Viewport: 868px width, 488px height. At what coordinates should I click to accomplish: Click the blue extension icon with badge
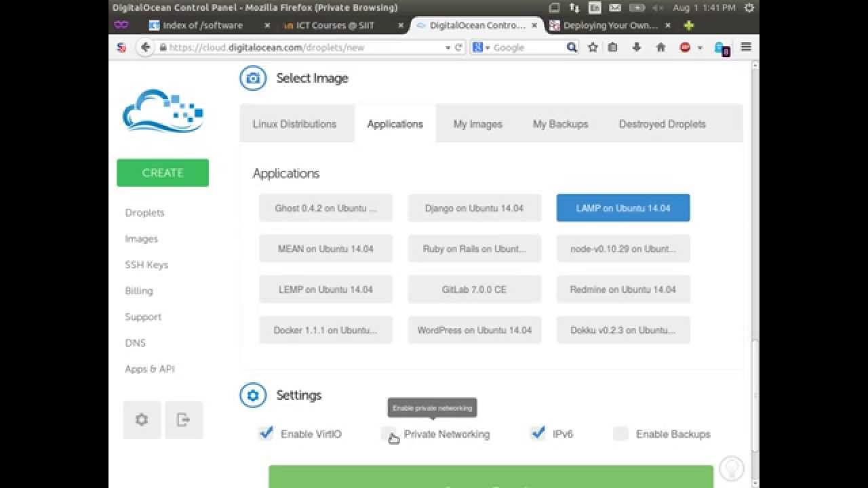tap(722, 48)
